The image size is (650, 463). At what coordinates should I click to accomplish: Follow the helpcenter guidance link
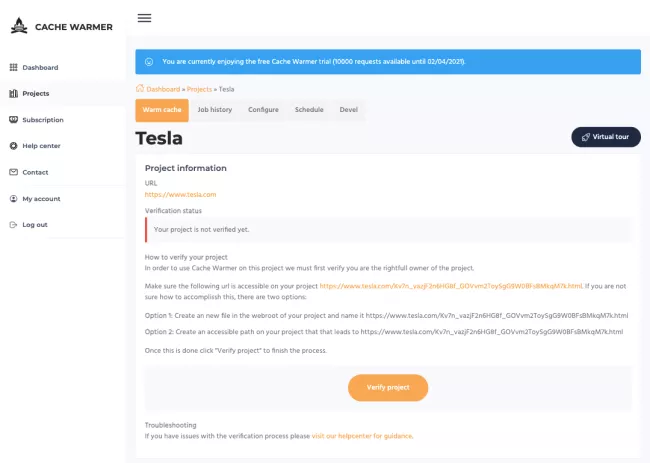(362, 436)
